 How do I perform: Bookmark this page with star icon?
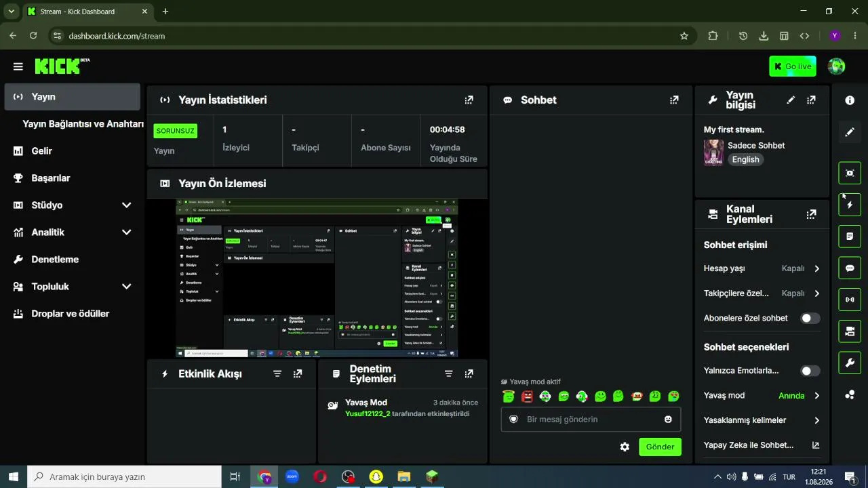click(x=684, y=36)
